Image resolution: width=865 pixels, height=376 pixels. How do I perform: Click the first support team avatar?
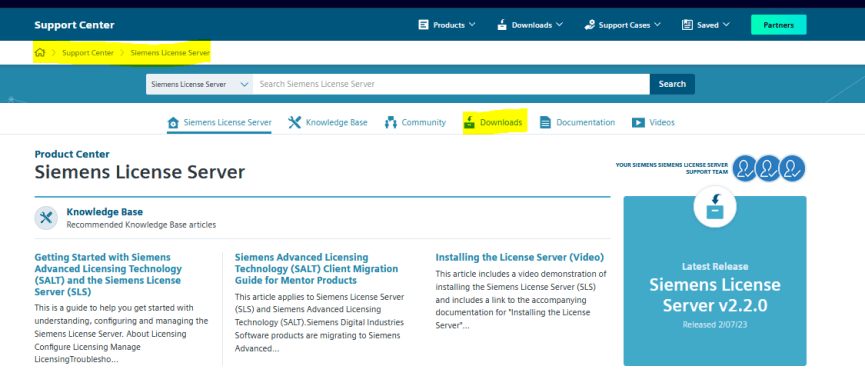pos(745,168)
